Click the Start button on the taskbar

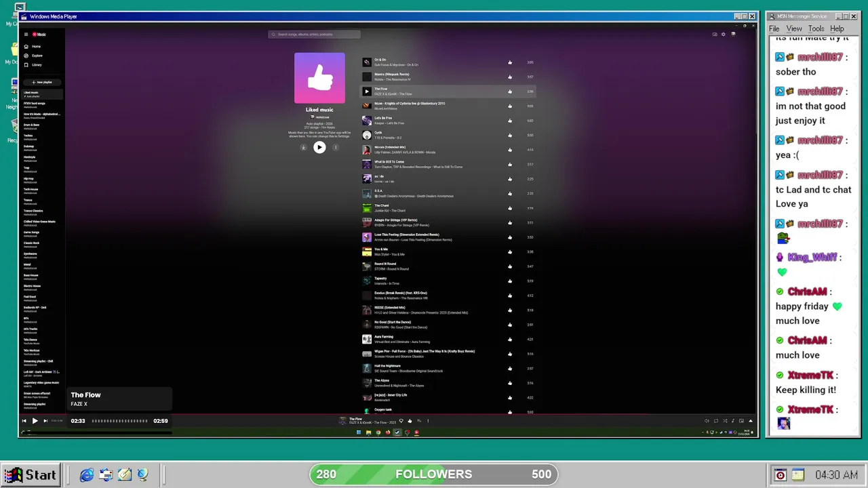pos(31,474)
